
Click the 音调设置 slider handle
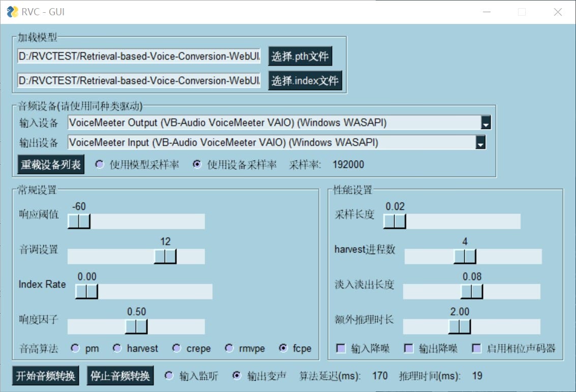pyautogui.click(x=165, y=256)
